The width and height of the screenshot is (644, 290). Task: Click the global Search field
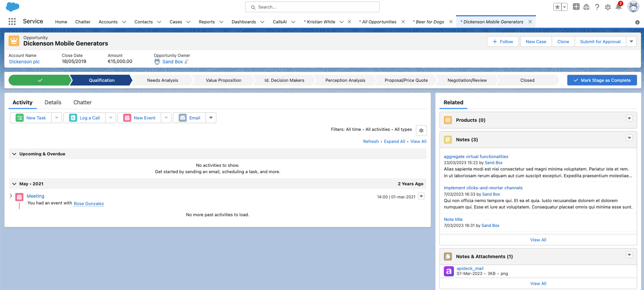(312, 7)
